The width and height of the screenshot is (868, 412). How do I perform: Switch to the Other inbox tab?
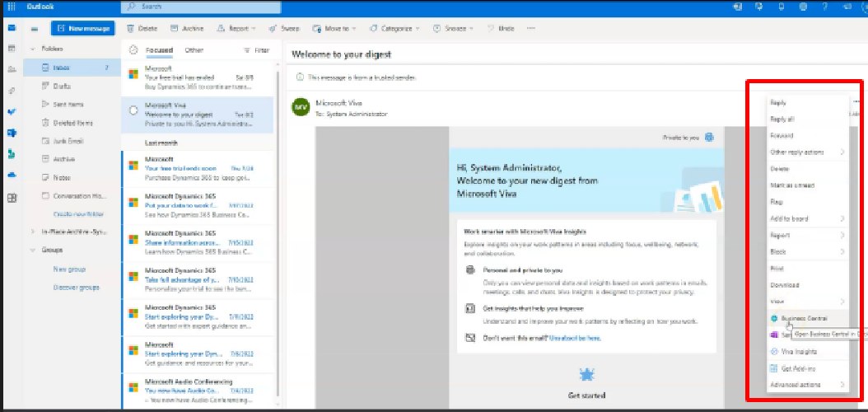(194, 50)
